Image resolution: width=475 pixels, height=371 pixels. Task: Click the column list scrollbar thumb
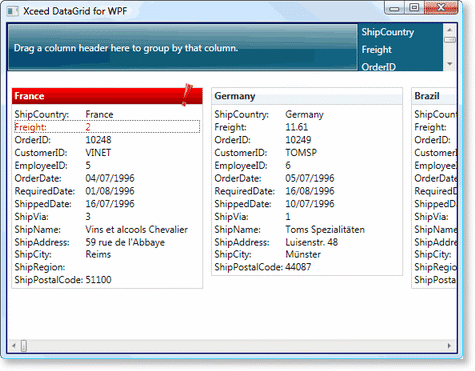tap(450, 40)
